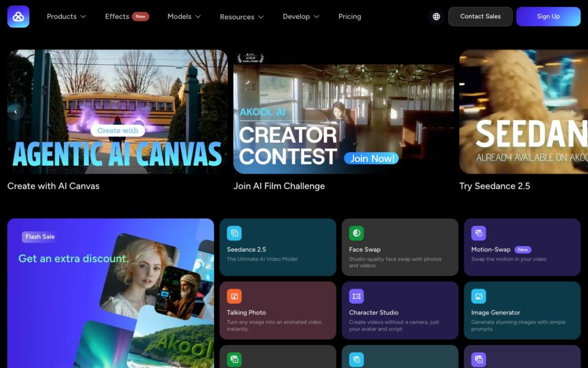Open the language globe selector
This screenshot has width=588, height=368.
[436, 17]
